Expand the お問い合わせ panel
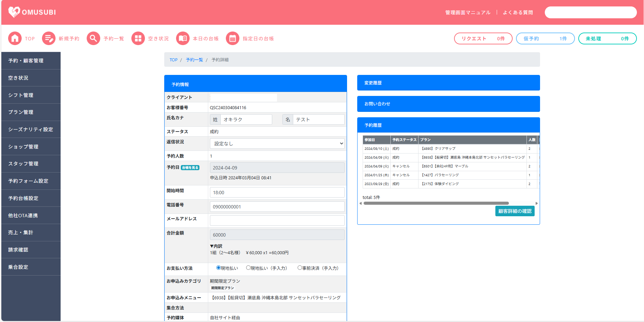The width and height of the screenshot is (644, 322). pyautogui.click(x=448, y=104)
